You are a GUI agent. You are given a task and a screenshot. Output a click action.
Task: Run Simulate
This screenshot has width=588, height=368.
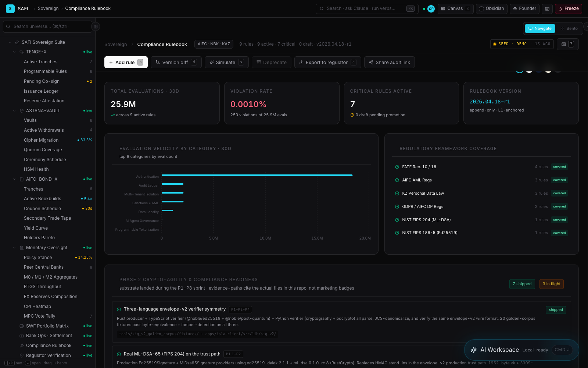(227, 62)
